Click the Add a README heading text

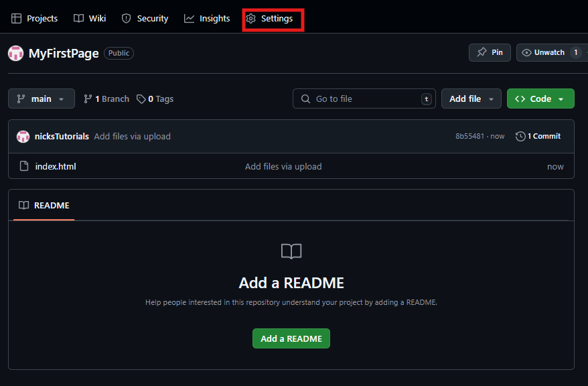(291, 283)
